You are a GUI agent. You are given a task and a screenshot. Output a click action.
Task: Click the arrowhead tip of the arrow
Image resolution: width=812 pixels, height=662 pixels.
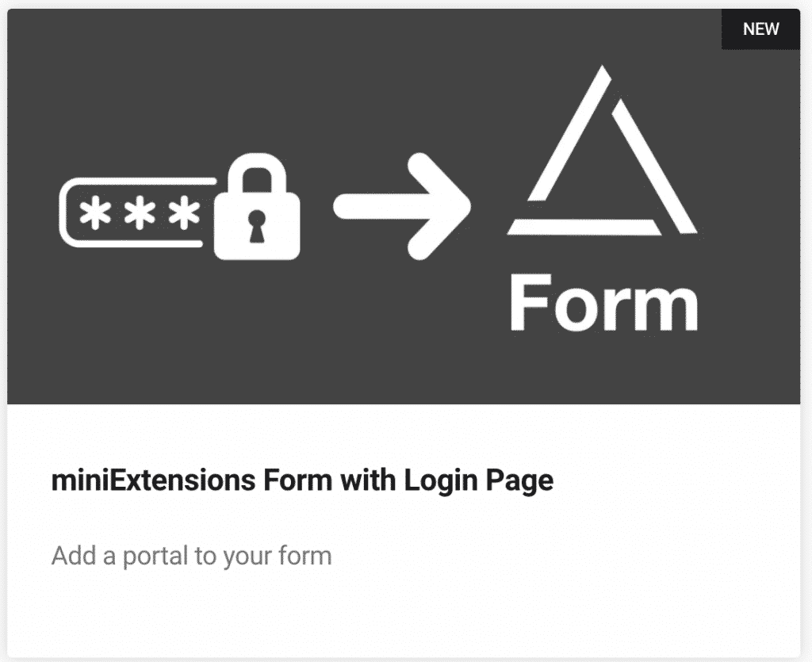(x=462, y=206)
